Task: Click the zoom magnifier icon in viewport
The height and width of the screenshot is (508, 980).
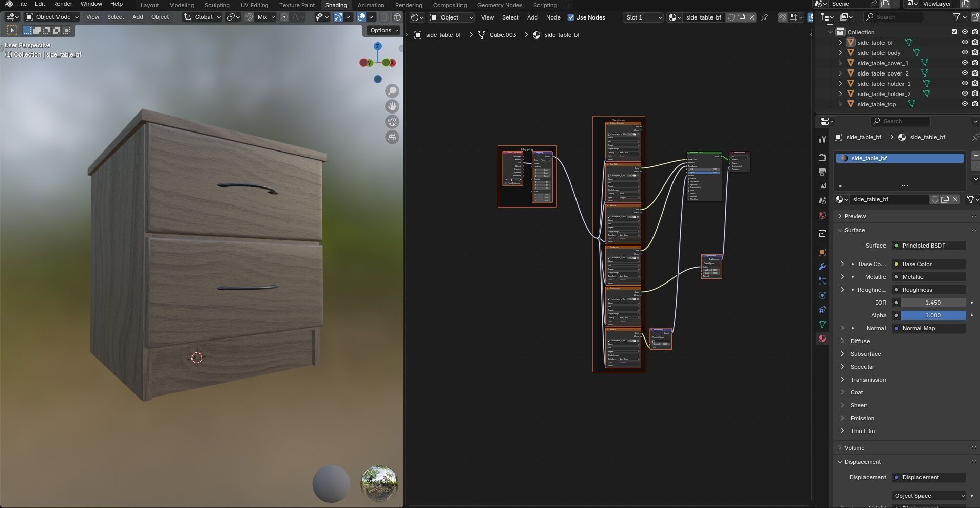Action: [x=392, y=91]
